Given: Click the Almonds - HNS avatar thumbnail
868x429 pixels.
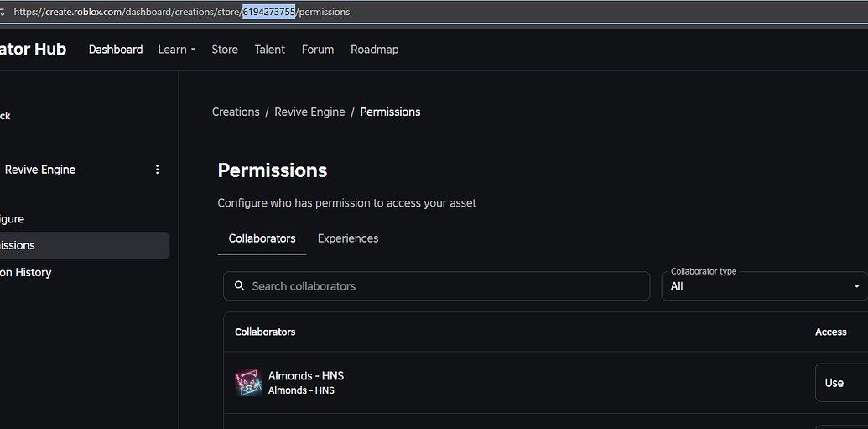Looking at the screenshot, I should [x=248, y=383].
